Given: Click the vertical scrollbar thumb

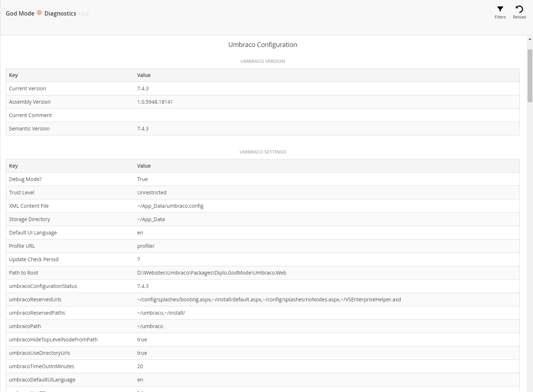Looking at the screenshot, I should pos(530,76).
